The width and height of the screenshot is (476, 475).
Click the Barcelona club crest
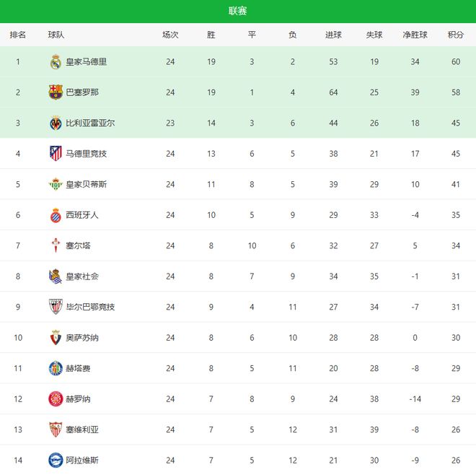point(56,92)
